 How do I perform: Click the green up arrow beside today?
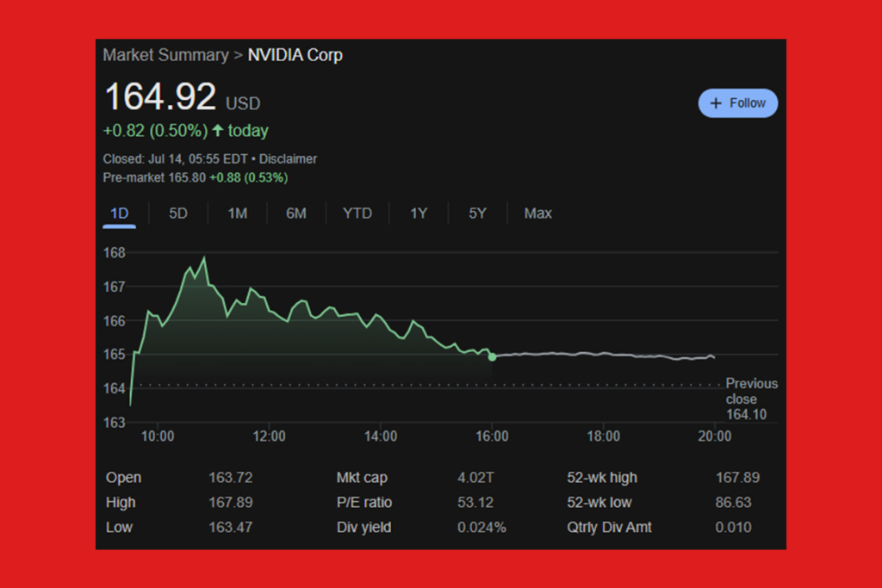coord(218,131)
